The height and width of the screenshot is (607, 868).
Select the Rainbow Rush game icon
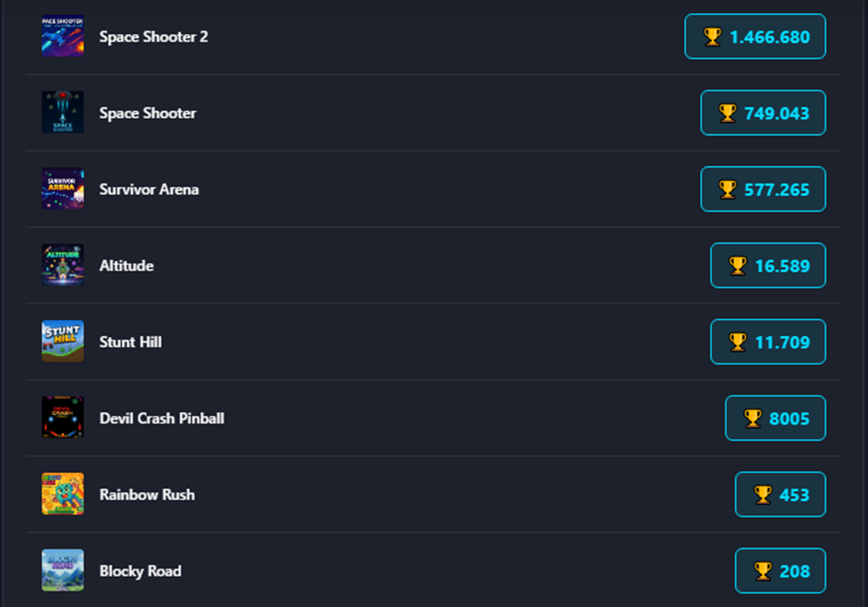(x=62, y=494)
